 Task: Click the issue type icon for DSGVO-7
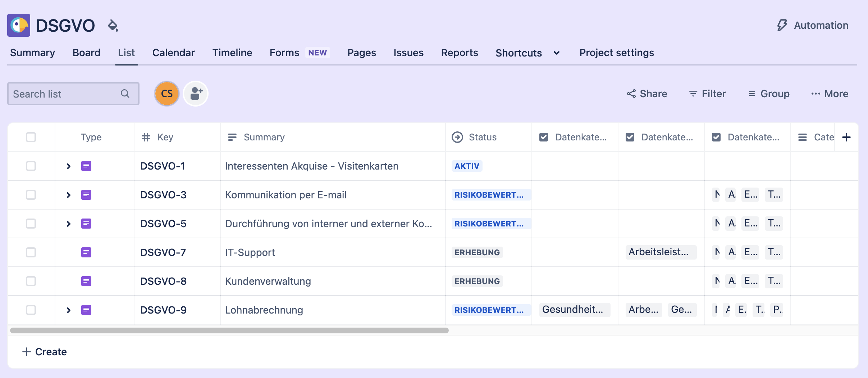(86, 252)
